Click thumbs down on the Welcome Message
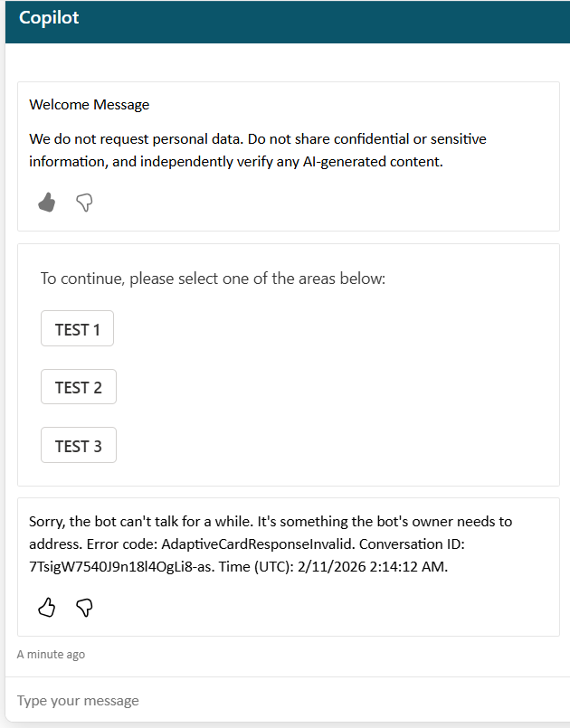 (x=84, y=203)
